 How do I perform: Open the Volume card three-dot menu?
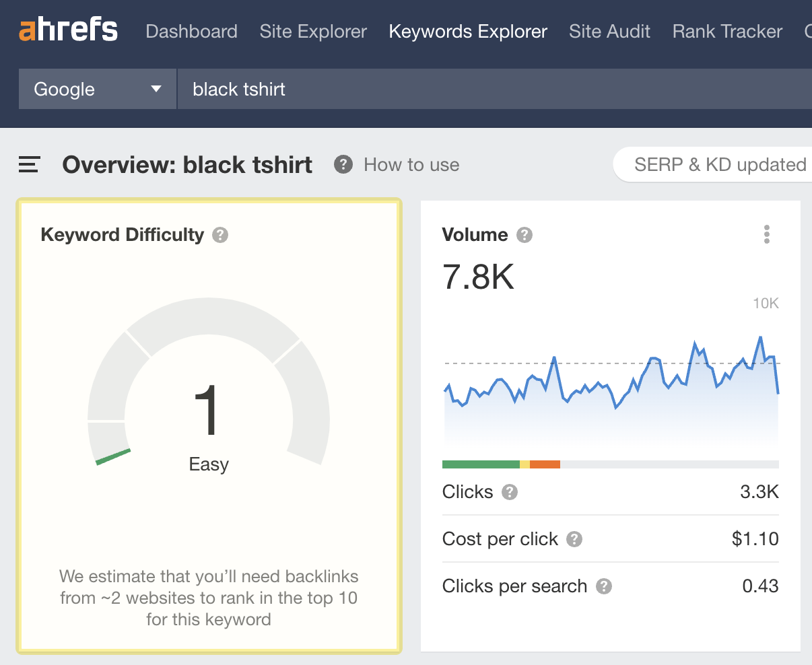tap(766, 234)
